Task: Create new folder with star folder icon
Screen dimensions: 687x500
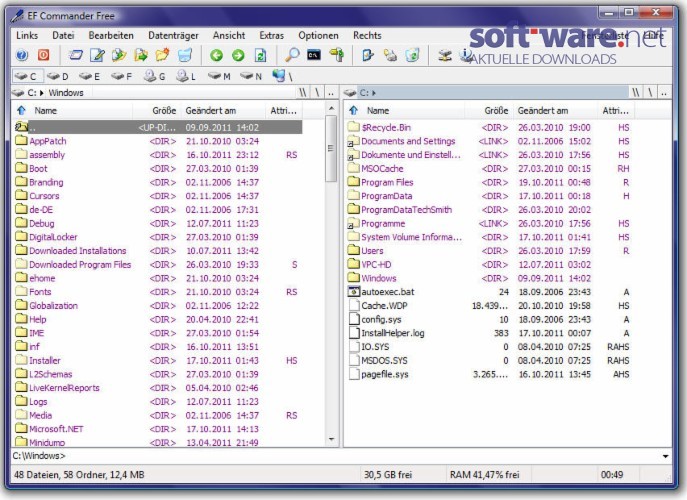Action: pos(163,55)
